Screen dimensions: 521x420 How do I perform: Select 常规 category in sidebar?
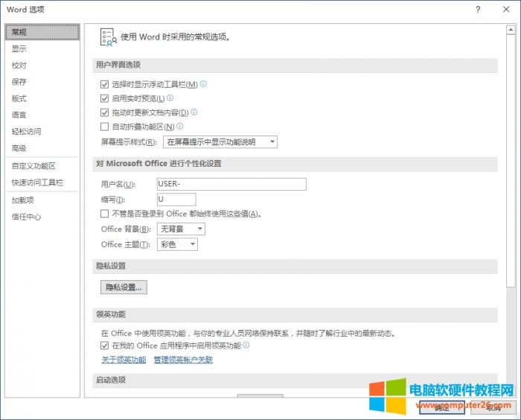[42, 32]
